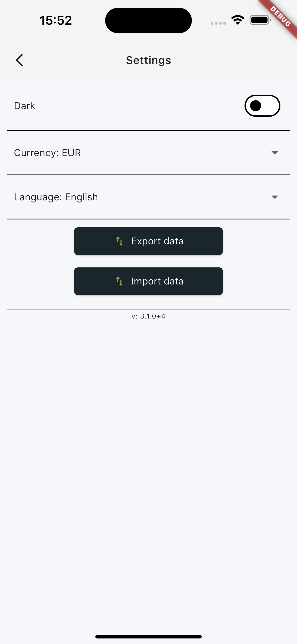Image resolution: width=297 pixels, height=644 pixels.
Task: Tap the back arrow icon
Action: (20, 60)
